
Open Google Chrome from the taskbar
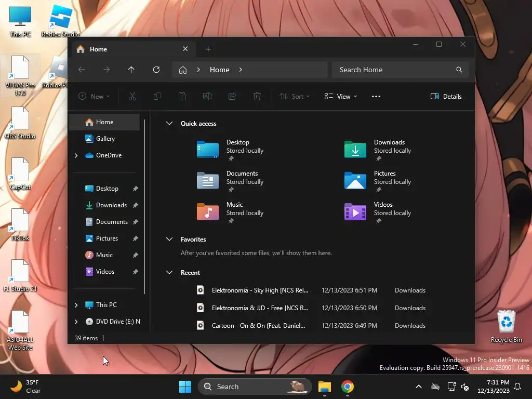348,387
